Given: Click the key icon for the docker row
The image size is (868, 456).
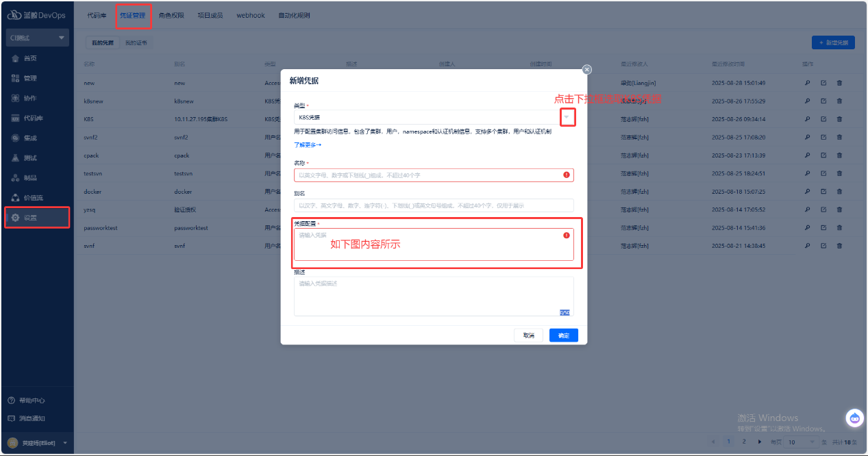Looking at the screenshot, I should coord(807,192).
